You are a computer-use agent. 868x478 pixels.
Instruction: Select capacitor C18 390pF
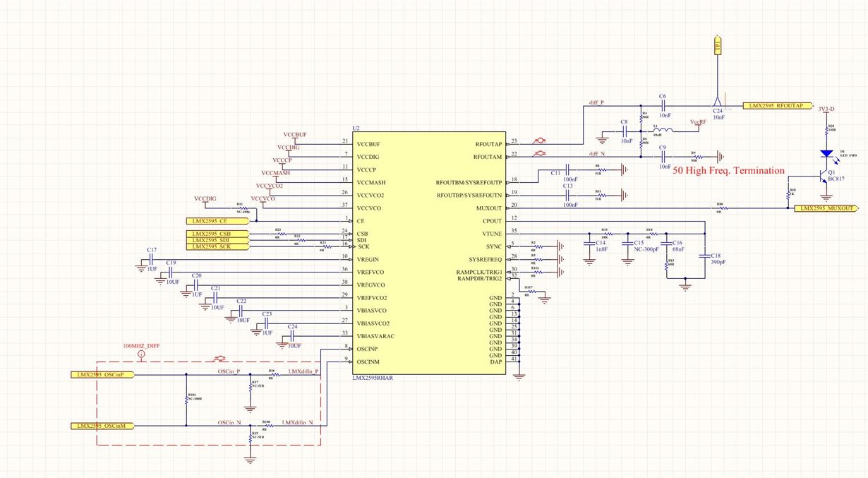703,257
